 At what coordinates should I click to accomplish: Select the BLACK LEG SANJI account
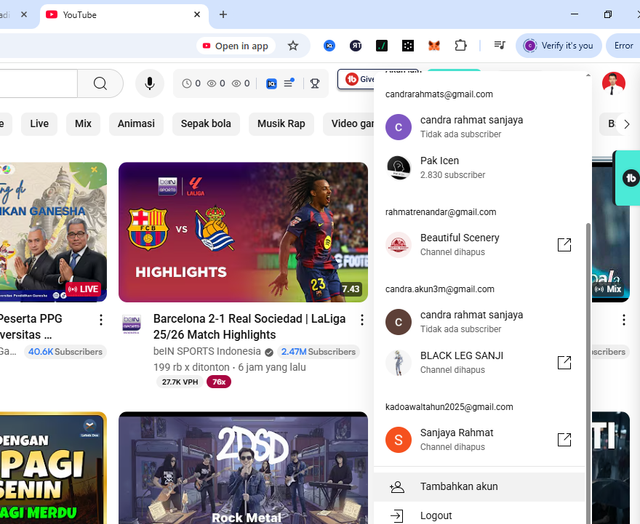tap(479, 362)
